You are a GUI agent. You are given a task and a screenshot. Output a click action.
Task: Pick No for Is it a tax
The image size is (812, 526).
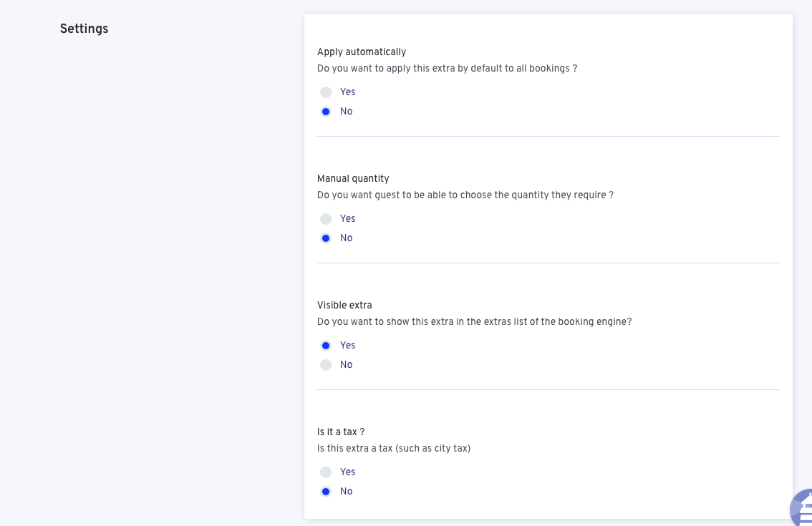point(326,492)
